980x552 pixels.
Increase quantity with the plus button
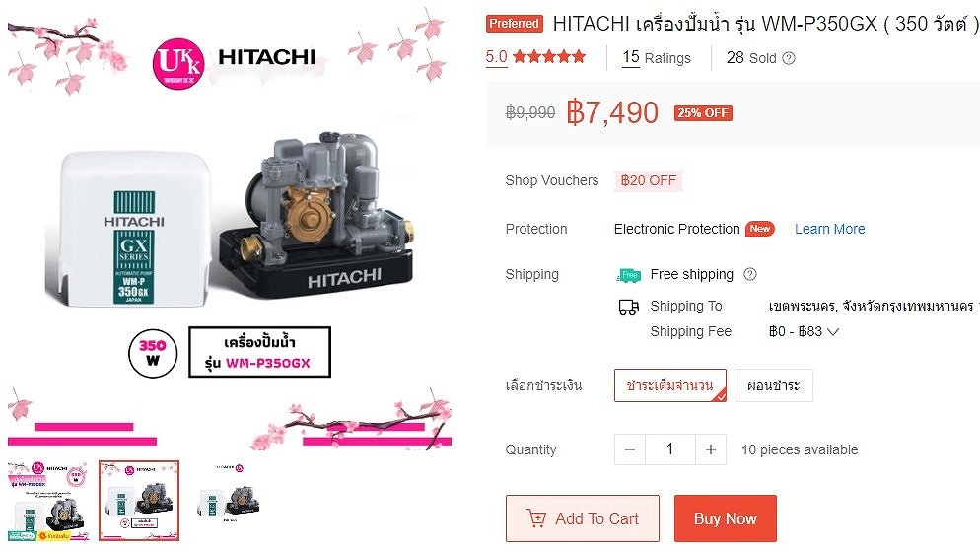[711, 449]
